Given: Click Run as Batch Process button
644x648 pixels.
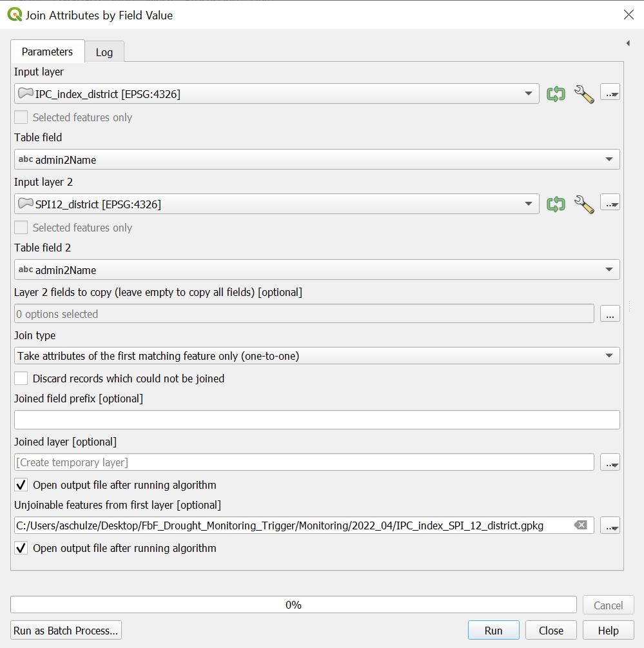Looking at the screenshot, I should pyautogui.click(x=66, y=631).
